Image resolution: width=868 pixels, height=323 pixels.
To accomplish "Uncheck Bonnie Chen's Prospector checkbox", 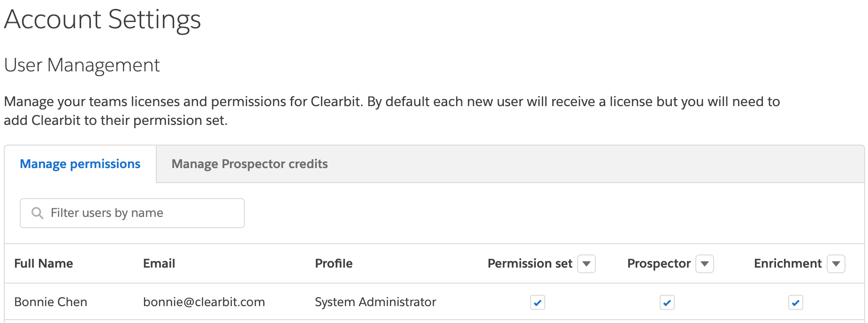I will click(667, 302).
